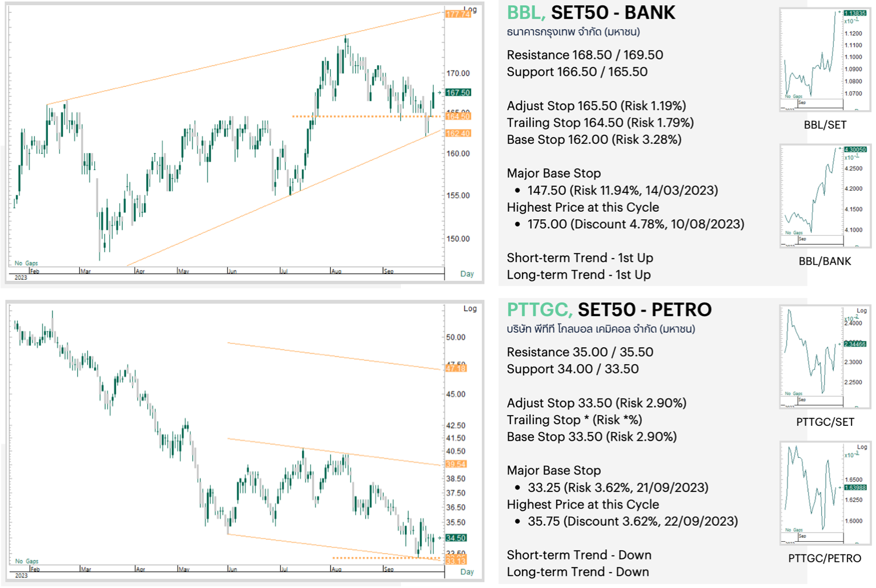The width and height of the screenshot is (876, 588).
Task: Click 'Short-term Trend - 1st Up'
Action: click(x=580, y=258)
